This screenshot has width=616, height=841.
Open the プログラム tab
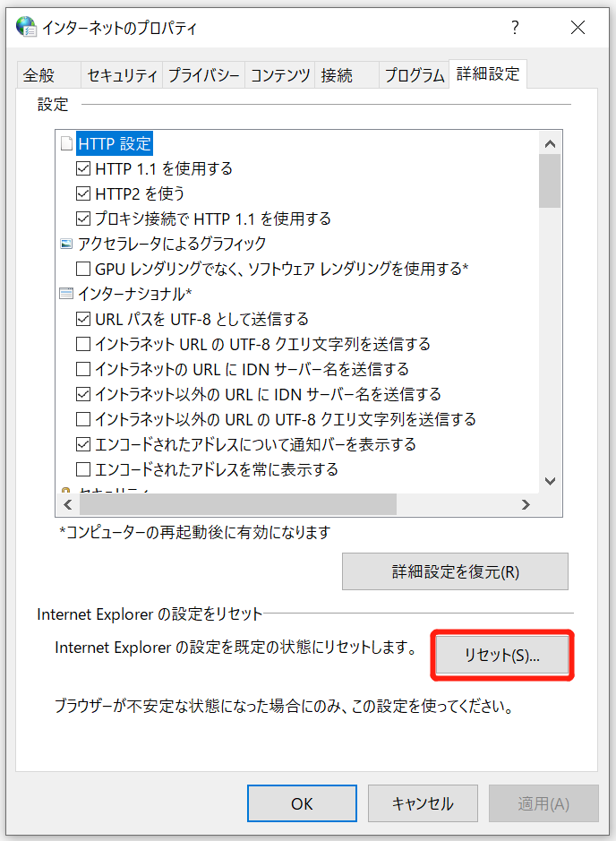(x=415, y=75)
